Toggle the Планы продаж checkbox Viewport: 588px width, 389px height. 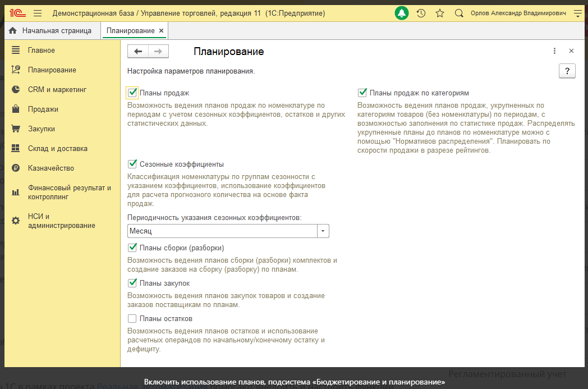click(132, 93)
